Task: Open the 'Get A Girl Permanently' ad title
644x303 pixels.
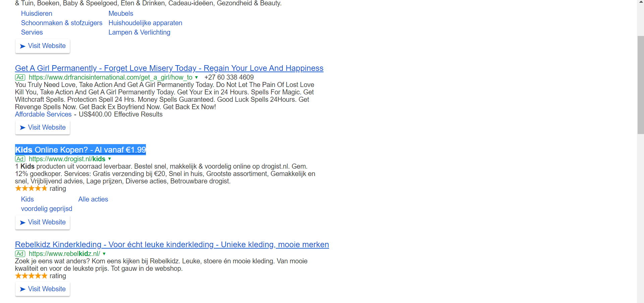Action: [169, 68]
